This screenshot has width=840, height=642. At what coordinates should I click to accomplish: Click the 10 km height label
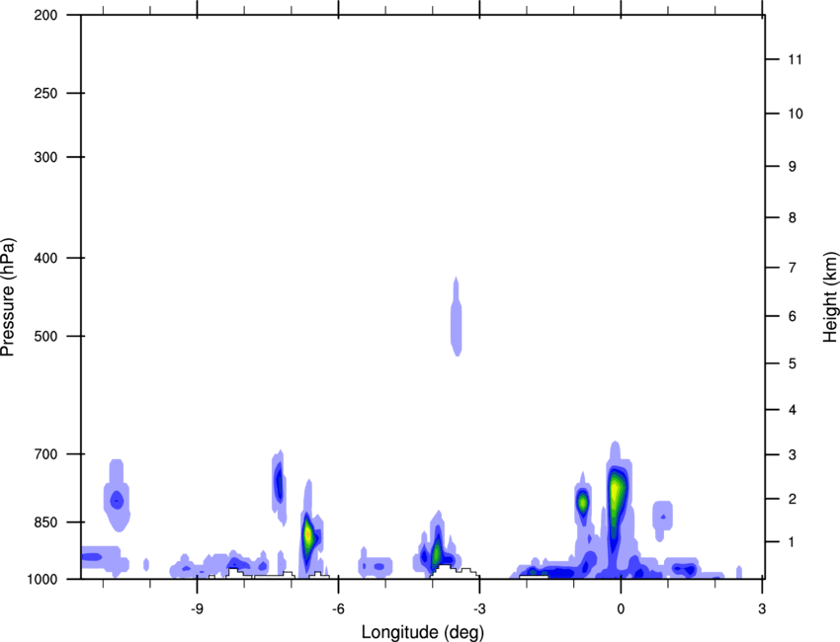coord(795,114)
